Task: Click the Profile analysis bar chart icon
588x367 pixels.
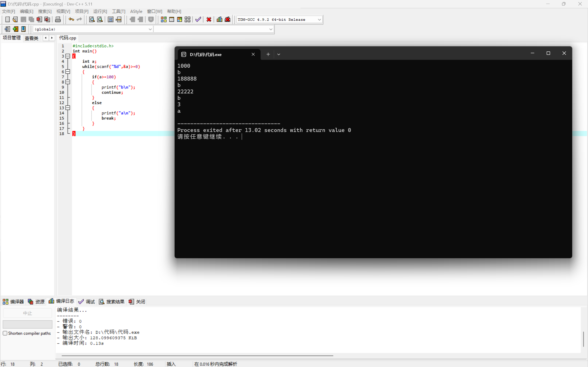Action: pyautogui.click(x=219, y=20)
